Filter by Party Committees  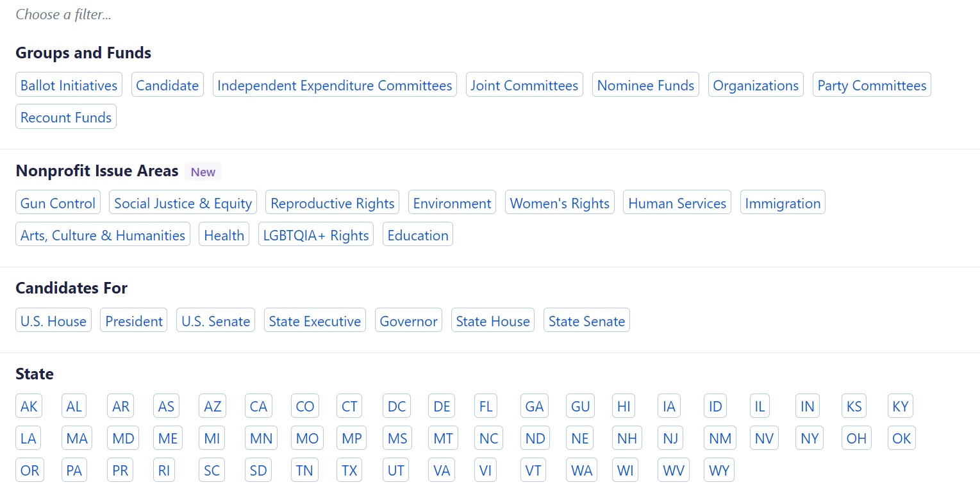(872, 85)
